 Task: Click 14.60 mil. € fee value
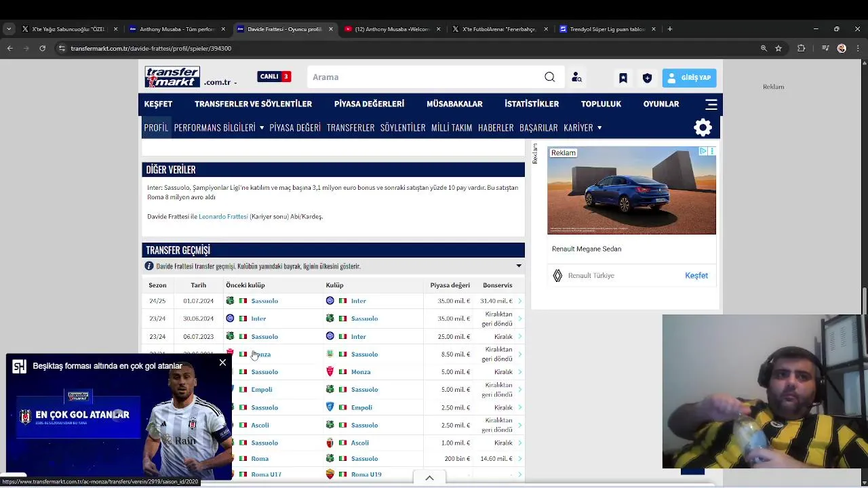coord(496,459)
